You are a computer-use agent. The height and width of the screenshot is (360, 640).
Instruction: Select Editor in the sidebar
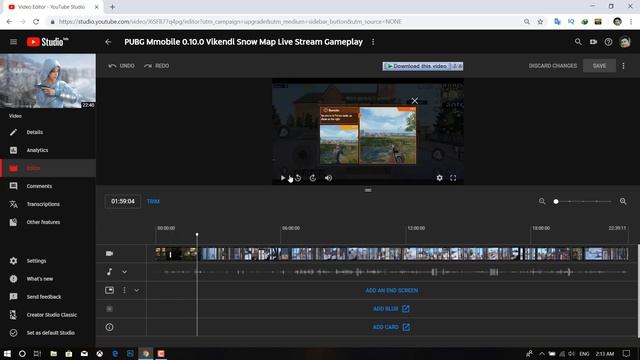48,168
